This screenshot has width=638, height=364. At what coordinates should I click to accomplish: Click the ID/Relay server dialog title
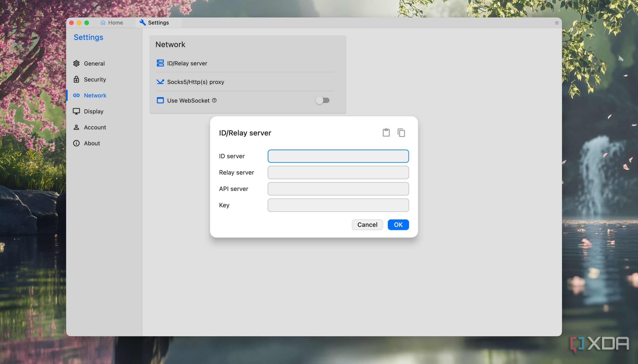click(x=245, y=133)
